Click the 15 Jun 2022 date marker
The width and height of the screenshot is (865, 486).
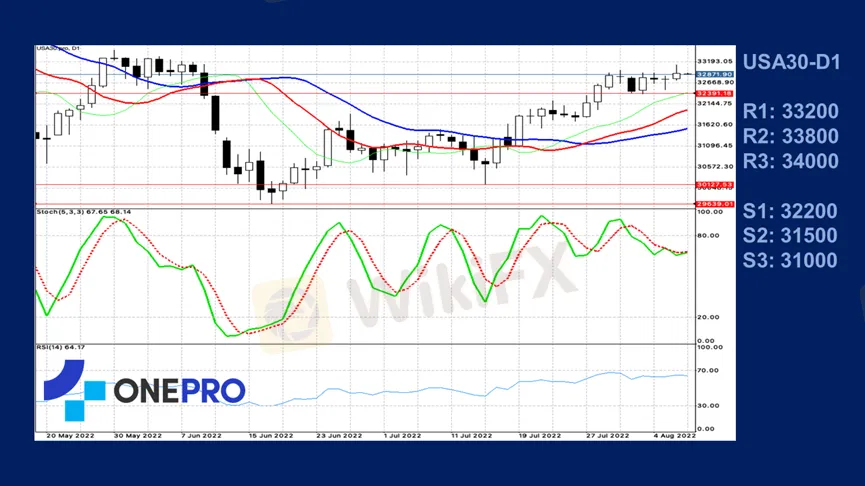270,436
